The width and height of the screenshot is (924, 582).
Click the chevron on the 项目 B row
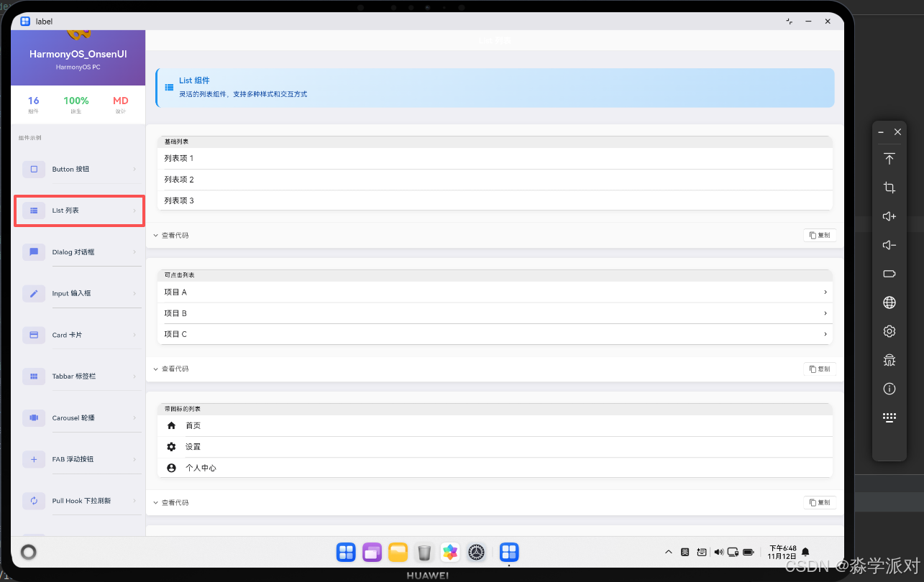click(x=825, y=313)
